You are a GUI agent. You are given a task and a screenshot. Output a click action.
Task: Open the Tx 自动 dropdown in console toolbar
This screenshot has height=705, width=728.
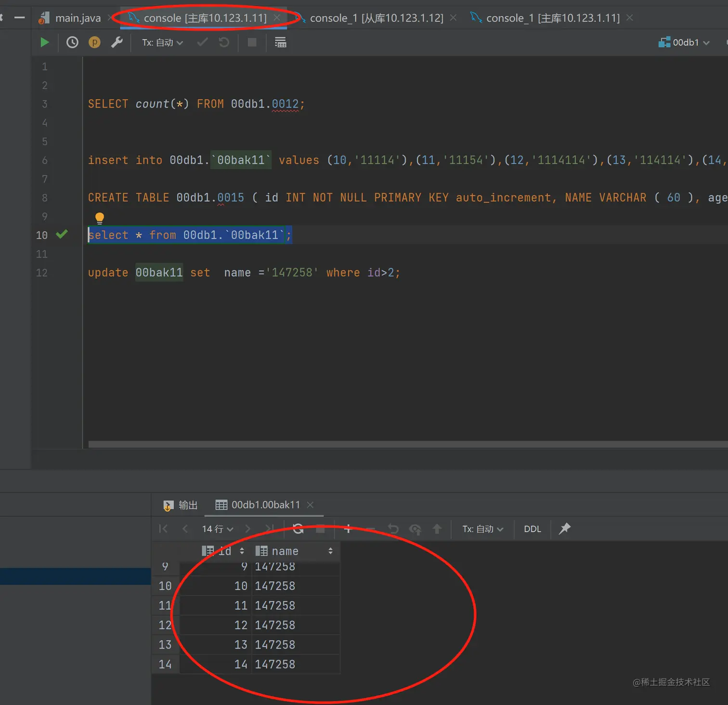tap(162, 42)
